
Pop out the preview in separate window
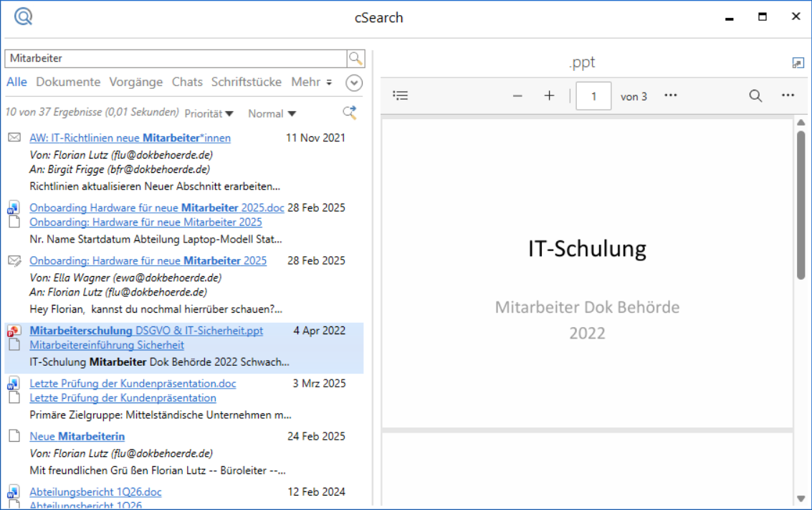pos(798,62)
